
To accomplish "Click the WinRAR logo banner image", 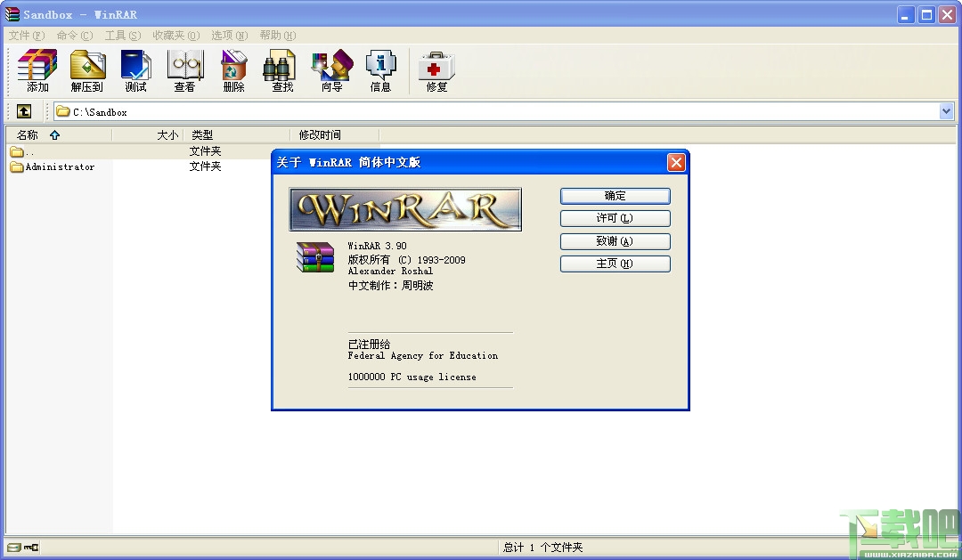I will [x=405, y=209].
